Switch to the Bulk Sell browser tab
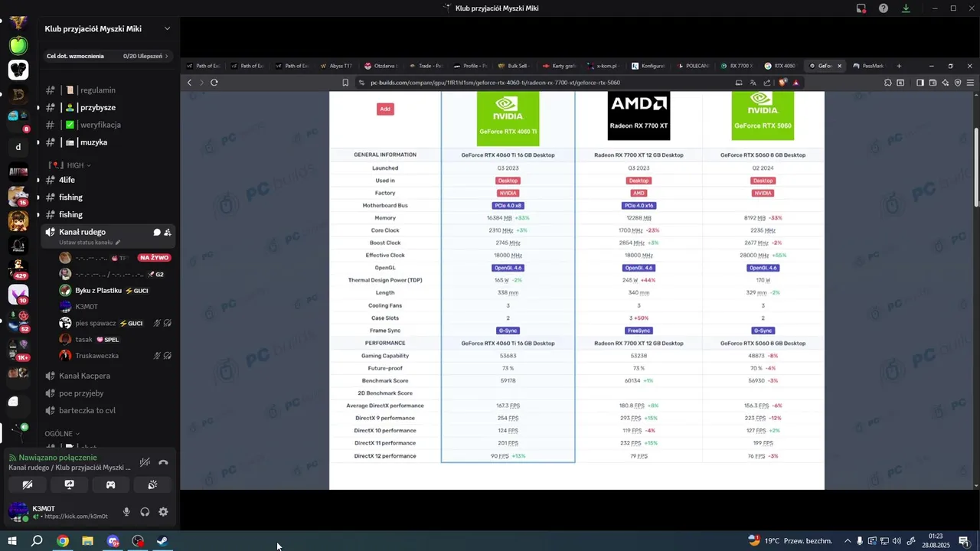Image resolution: width=980 pixels, height=551 pixels. point(514,66)
